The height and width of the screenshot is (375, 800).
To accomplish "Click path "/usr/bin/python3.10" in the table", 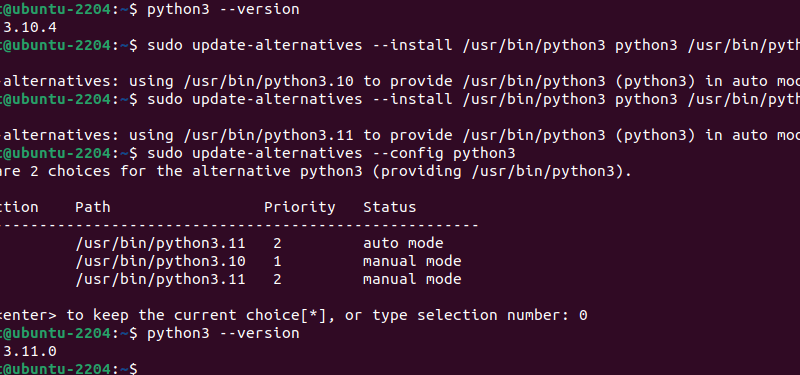I will click(x=161, y=261).
